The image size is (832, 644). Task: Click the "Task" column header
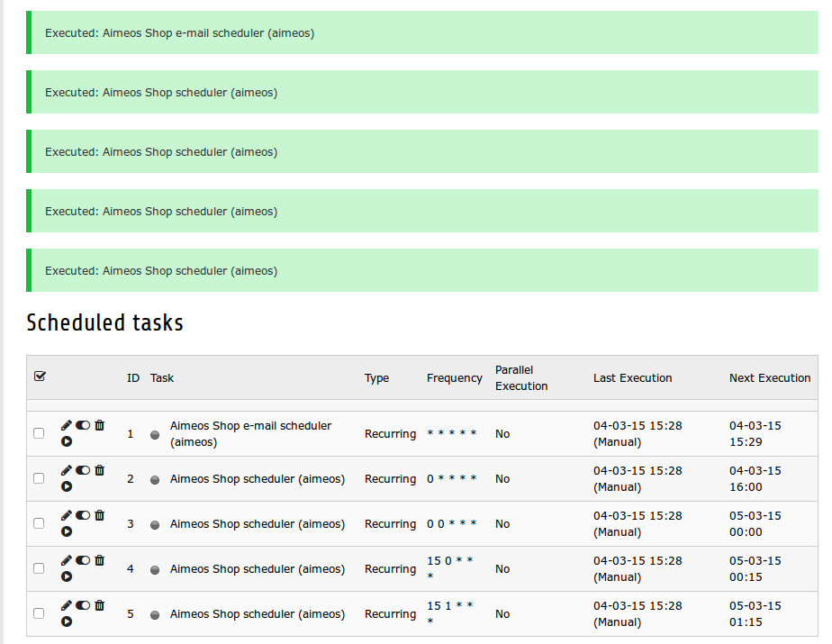pos(162,378)
